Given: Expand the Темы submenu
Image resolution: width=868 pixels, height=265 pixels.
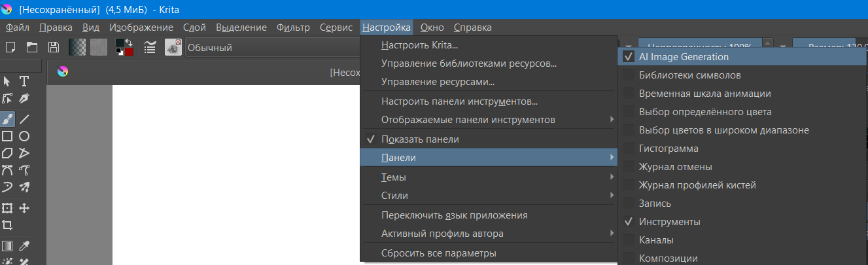Looking at the screenshot, I should pos(394,177).
